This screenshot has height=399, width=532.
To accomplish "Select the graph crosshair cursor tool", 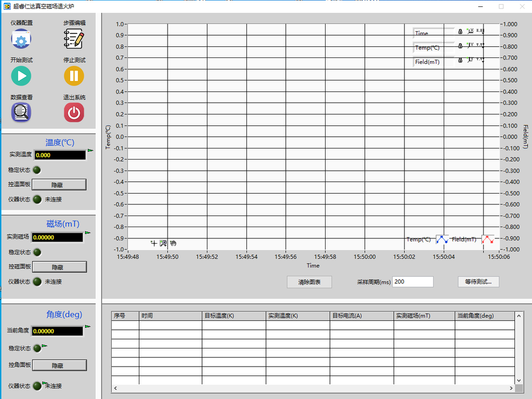I will click(154, 243).
